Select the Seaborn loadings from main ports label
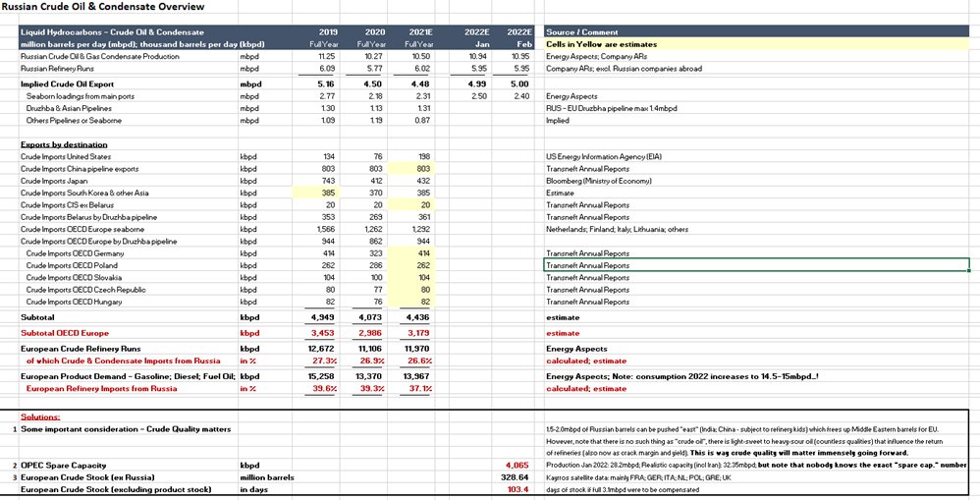The height and width of the screenshot is (500, 980). click(80, 96)
